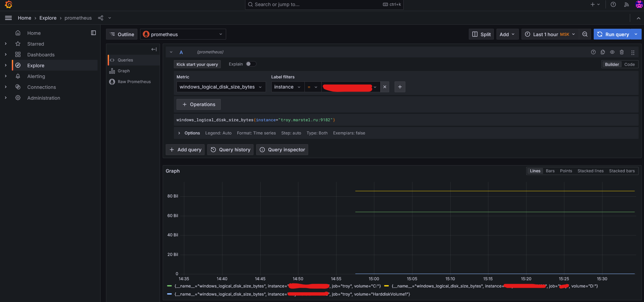This screenshot has width=644, height=302.
Task: Click the share icon next to prometheus breadcrumb
Action: [101, 18]
